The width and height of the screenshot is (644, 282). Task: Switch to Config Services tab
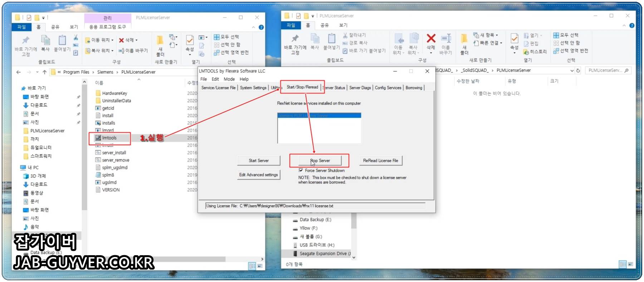pos(388,88)
